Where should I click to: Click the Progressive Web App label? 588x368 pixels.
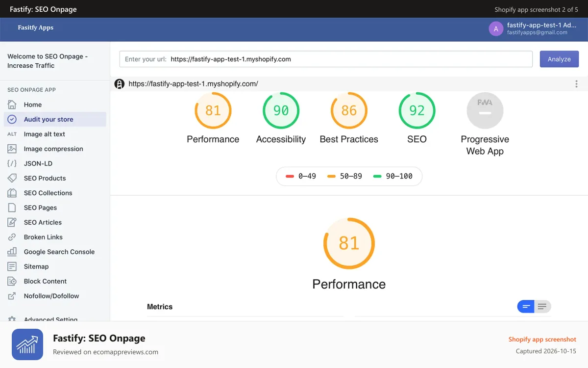point(485,145)
